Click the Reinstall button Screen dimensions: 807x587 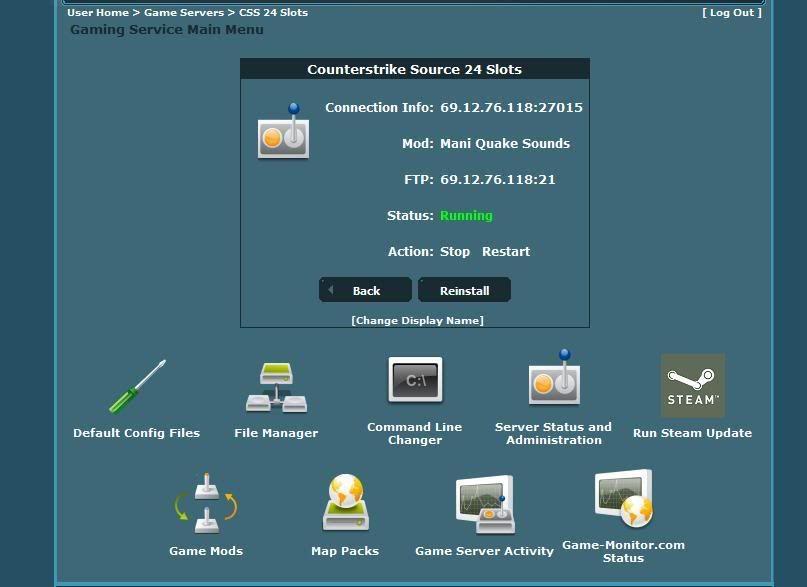[465, 290]
